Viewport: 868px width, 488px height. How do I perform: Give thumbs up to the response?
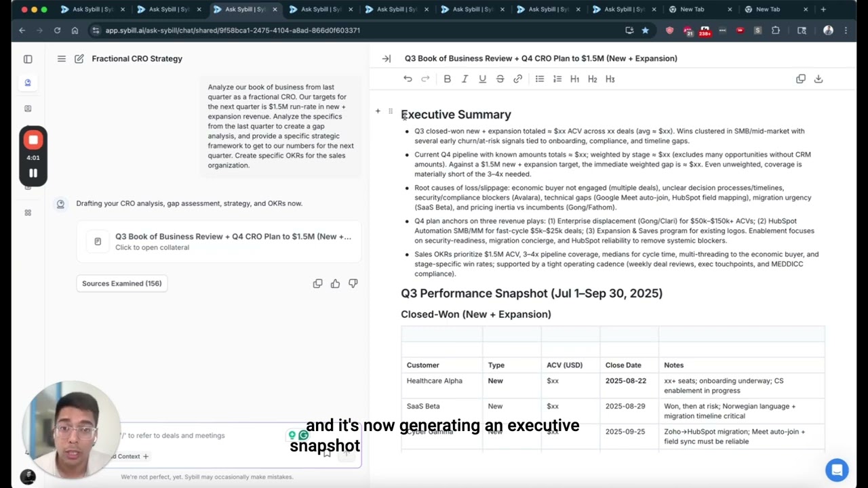click(335, 283)
